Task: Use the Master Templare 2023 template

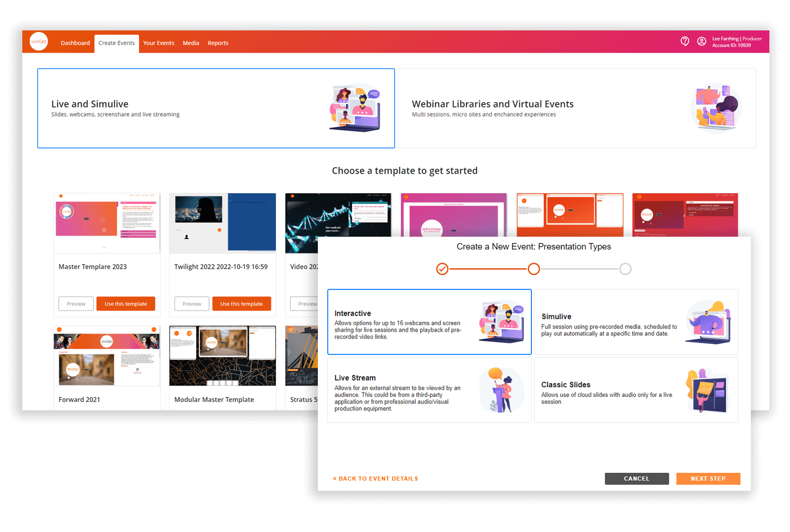Action: [x=126, y=303]
